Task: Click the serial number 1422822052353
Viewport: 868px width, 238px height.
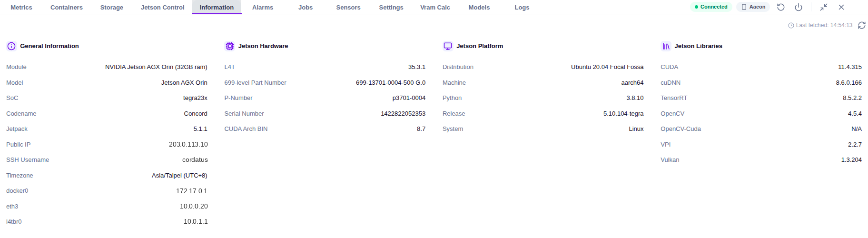Action: [x=403, y=114]
